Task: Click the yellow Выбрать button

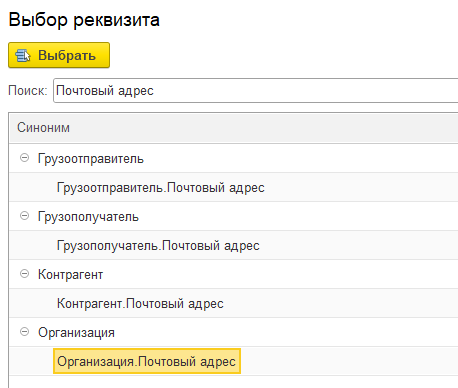Action: point(59,55)
